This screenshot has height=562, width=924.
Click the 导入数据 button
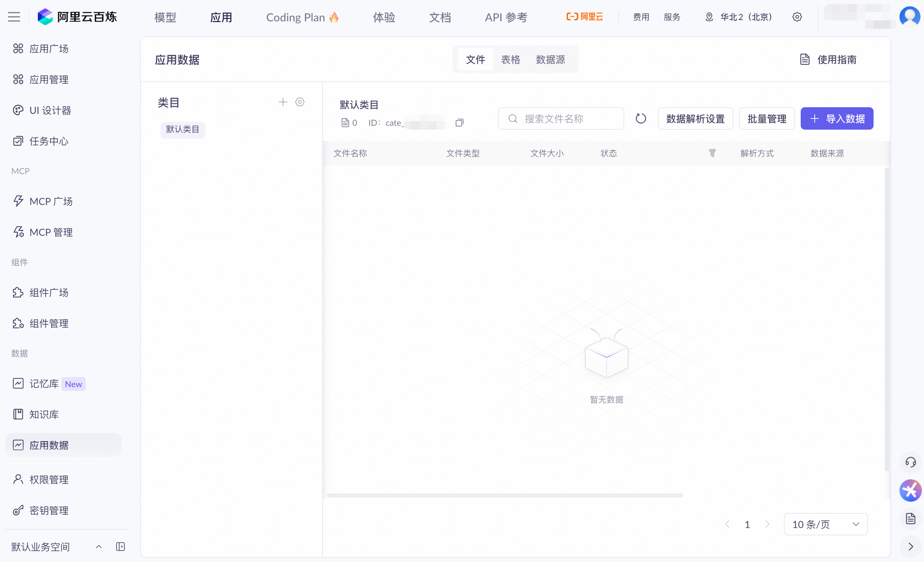(837, 118)
